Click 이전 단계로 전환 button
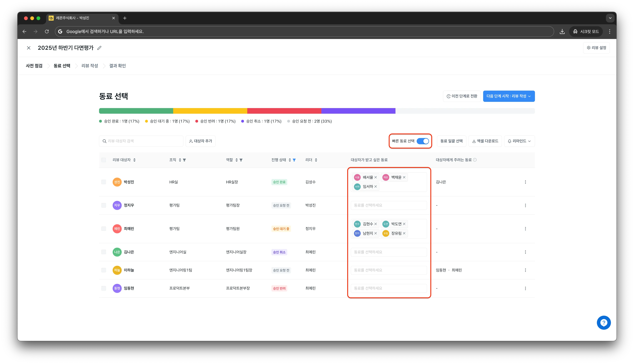Screen dimensions: 634x364 click(462, 96)
